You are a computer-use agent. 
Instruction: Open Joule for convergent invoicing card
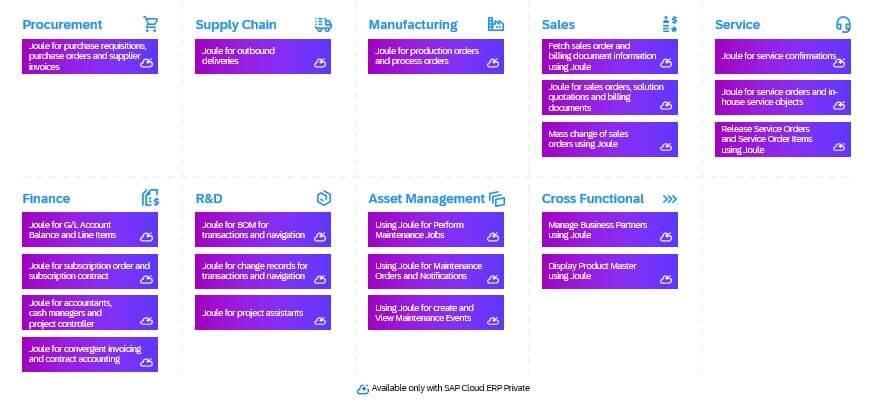click(89, 354)
